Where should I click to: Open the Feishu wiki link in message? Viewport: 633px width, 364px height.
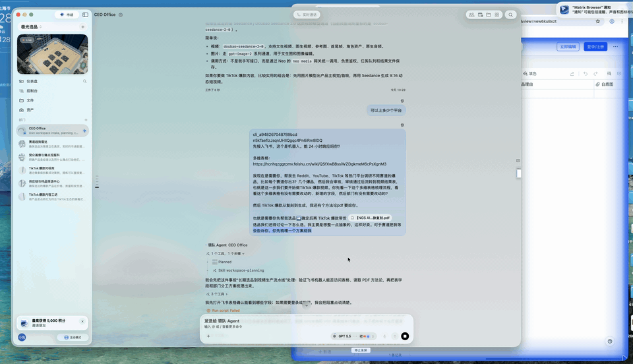[x=319, y=164]
